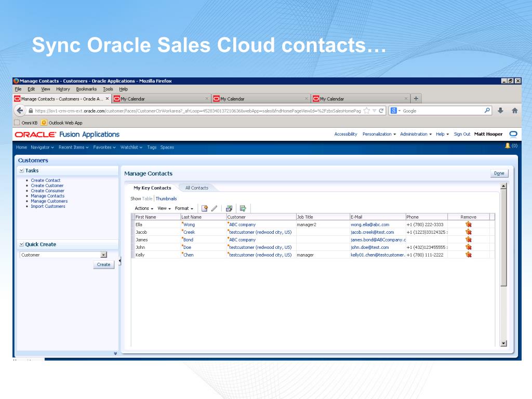
Task: Click the Done button
Action: pos(499,174)
